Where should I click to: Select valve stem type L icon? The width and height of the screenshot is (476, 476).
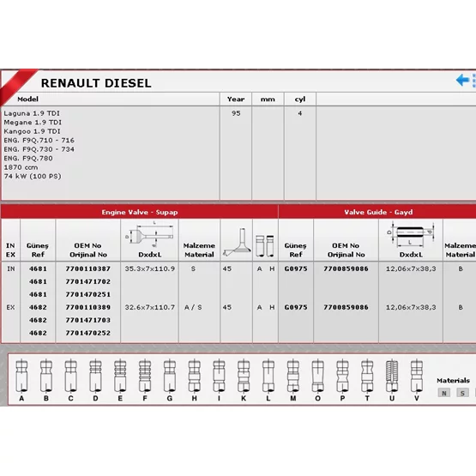pos(268,377)
